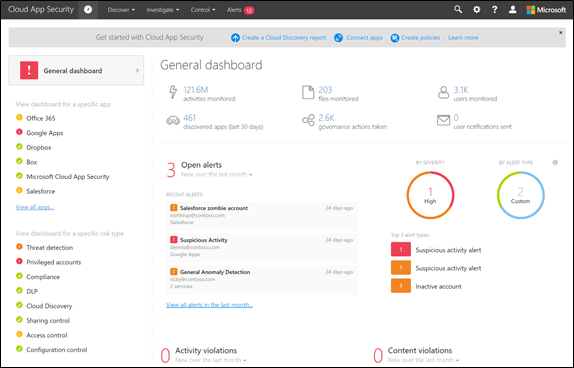Open the help question mark icon
This screenshot has width=574, height=368.
(495, 10)
